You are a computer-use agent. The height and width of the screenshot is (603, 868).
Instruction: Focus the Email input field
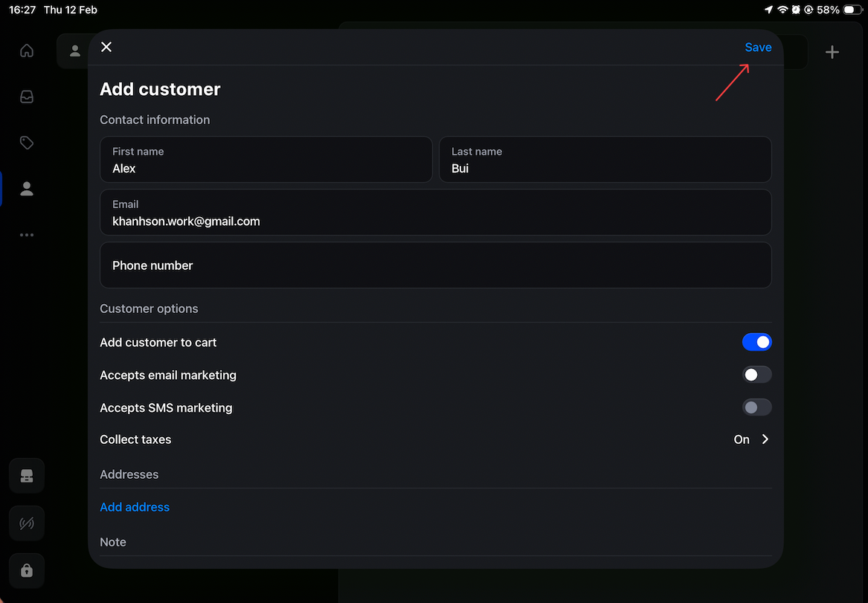(435, 213)
